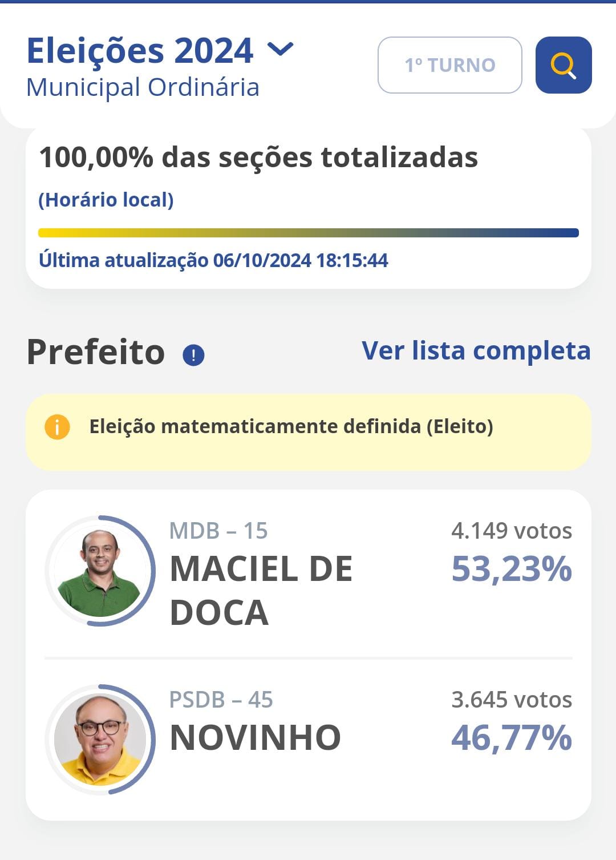Click the Eleições 2024 title

[x=140, y=51]
